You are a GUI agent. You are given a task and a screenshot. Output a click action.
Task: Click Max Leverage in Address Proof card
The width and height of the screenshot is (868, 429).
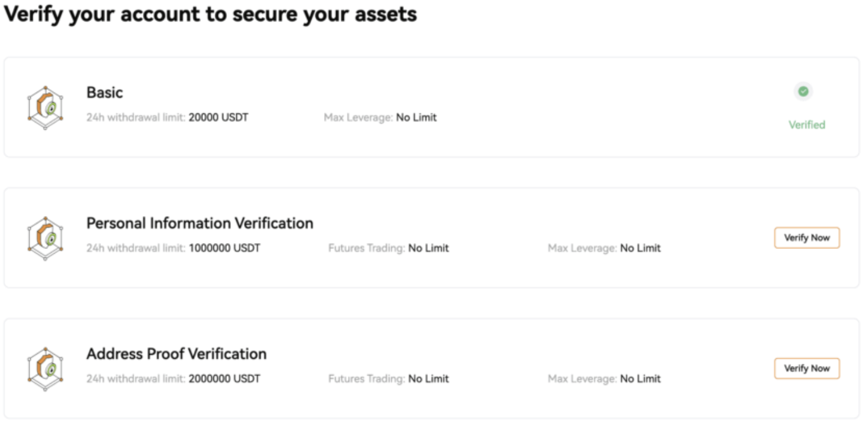pos(604,379)
